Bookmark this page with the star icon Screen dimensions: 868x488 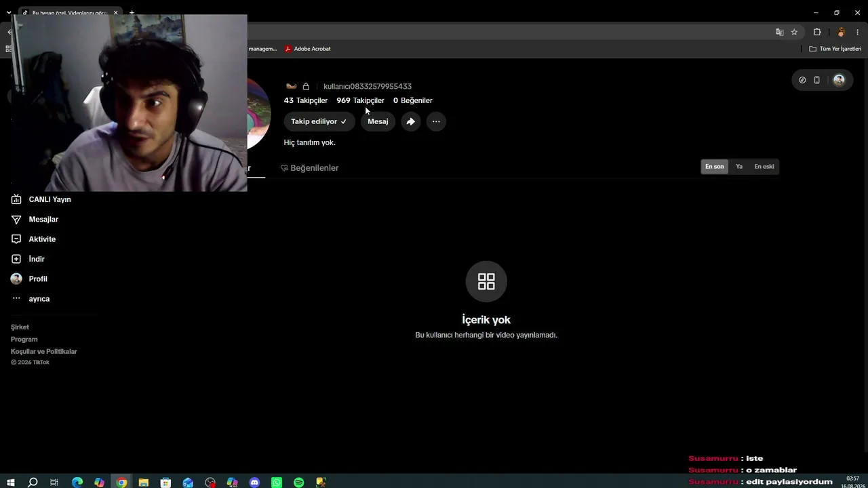[794, 32]
